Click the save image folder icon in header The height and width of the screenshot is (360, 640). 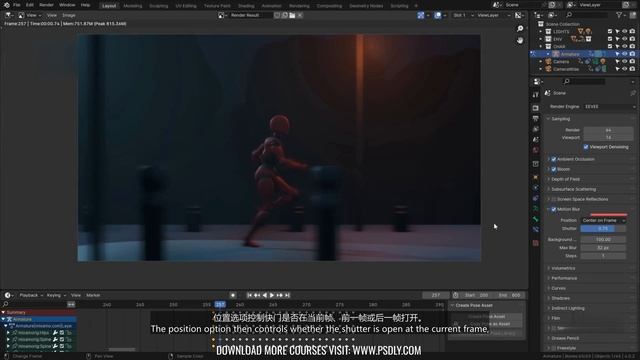[x=292, y=15]
